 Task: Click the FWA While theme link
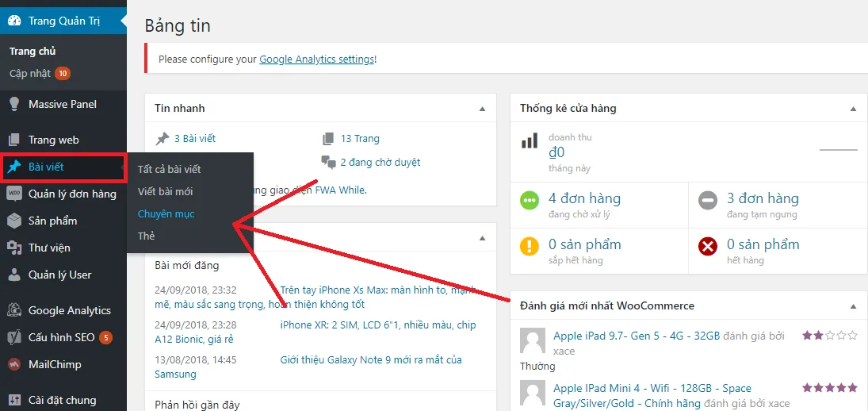(340, 190)
